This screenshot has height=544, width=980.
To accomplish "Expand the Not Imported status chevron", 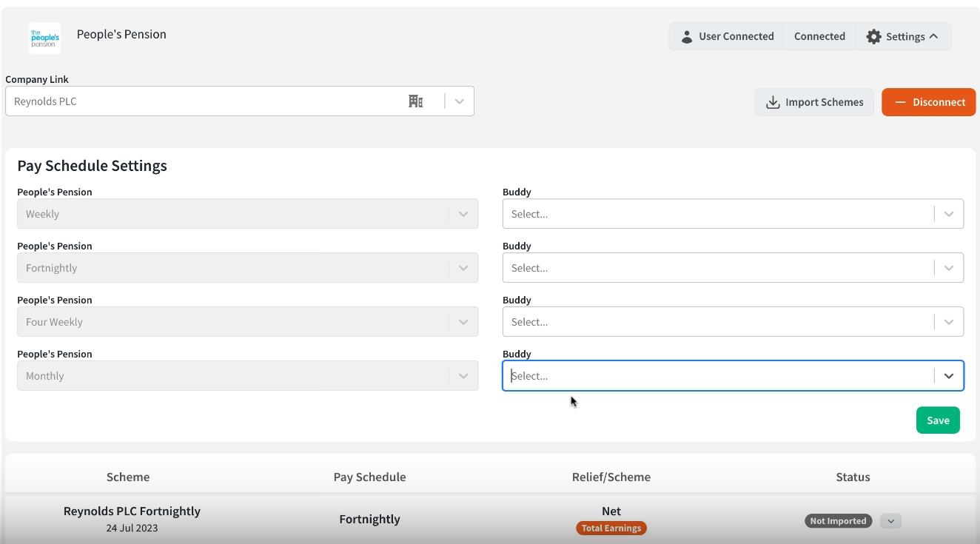I will (891, 521).
